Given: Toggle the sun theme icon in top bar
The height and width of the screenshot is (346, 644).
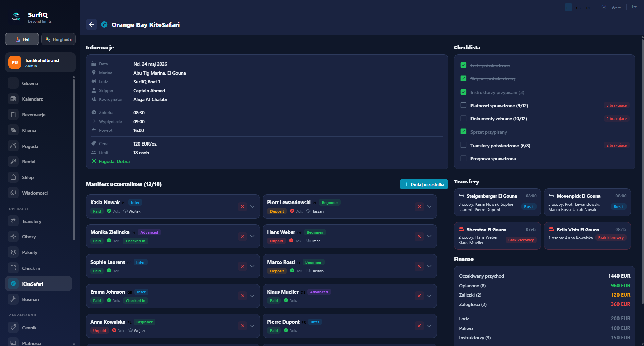Looking at the screenshot, I should pos(604,7).
